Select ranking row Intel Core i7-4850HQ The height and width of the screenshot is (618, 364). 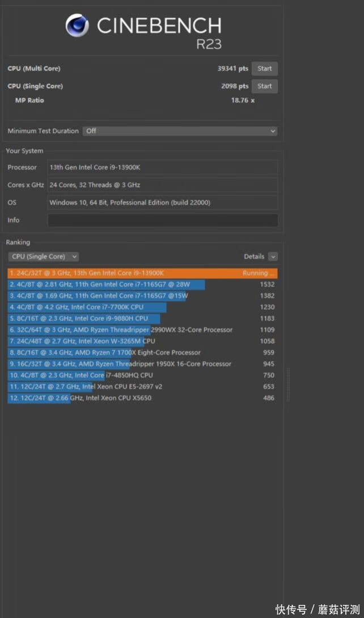[142, 375]
